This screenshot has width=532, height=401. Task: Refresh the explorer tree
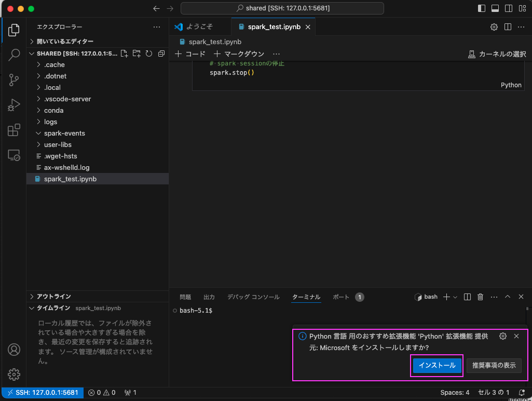[148, 54]
